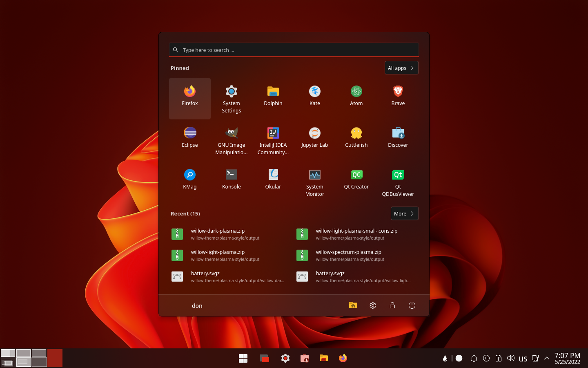Open the notifications bell in the tray

click(474, 359)
